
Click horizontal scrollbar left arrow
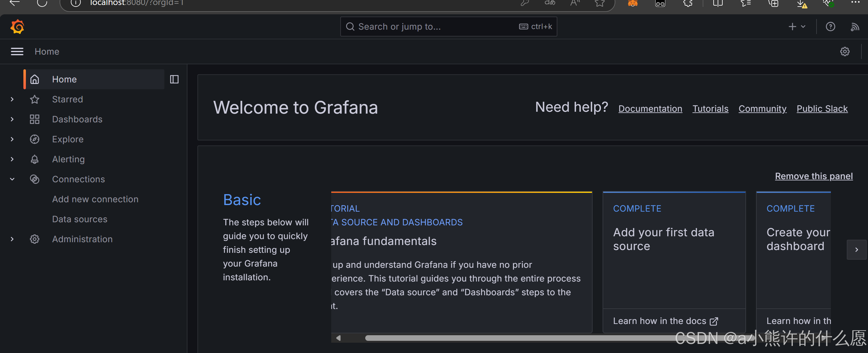pyautogui.click(x=338, y=338)
